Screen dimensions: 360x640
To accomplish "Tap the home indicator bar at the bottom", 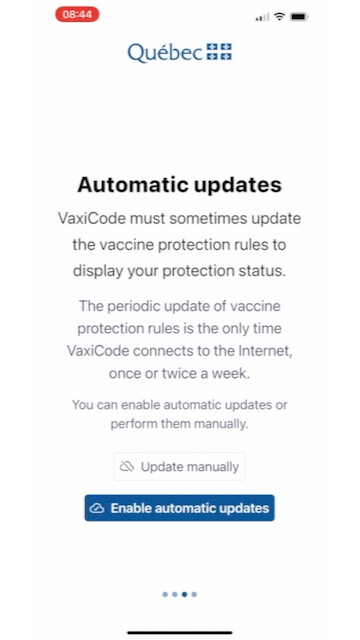I will pyautogui.click(x=180, y=633).
